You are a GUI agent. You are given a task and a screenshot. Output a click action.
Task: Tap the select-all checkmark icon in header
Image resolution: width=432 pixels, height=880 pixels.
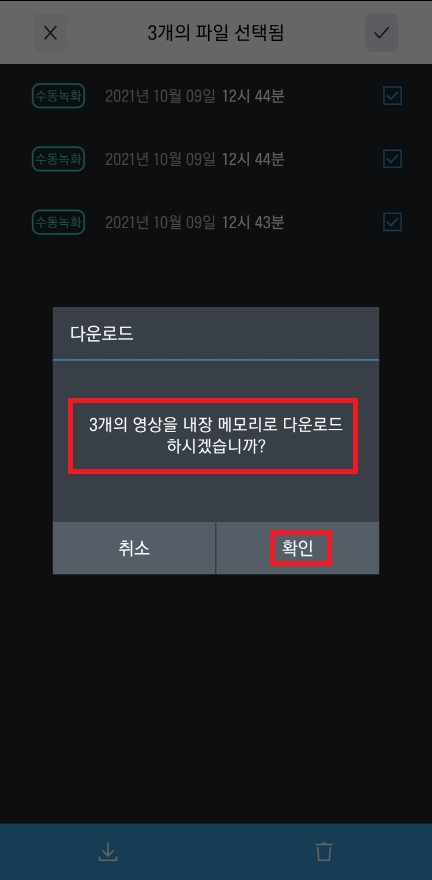(x=382, y=33)
